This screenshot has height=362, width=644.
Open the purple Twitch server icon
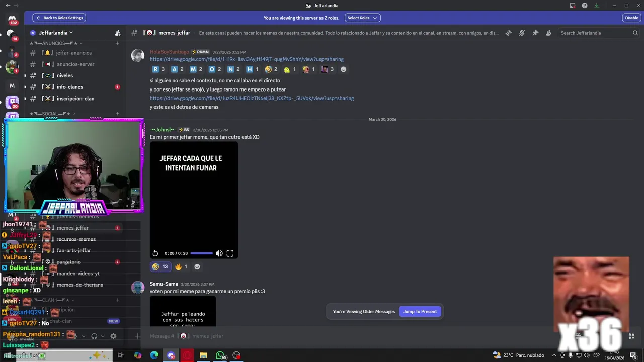click(12, 102)
